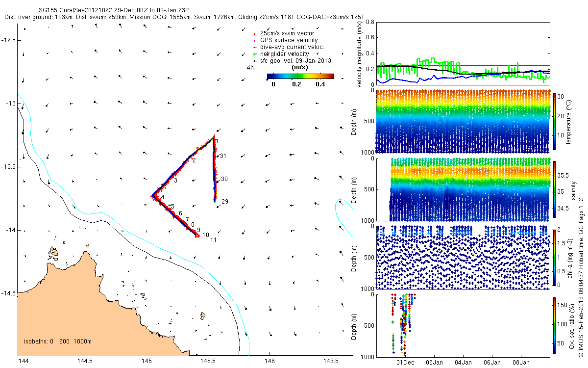Viewport: 588px width, 368px height.
Task: Click waypoint label 7 on the glider track
Action: click(x=188, y=219)
